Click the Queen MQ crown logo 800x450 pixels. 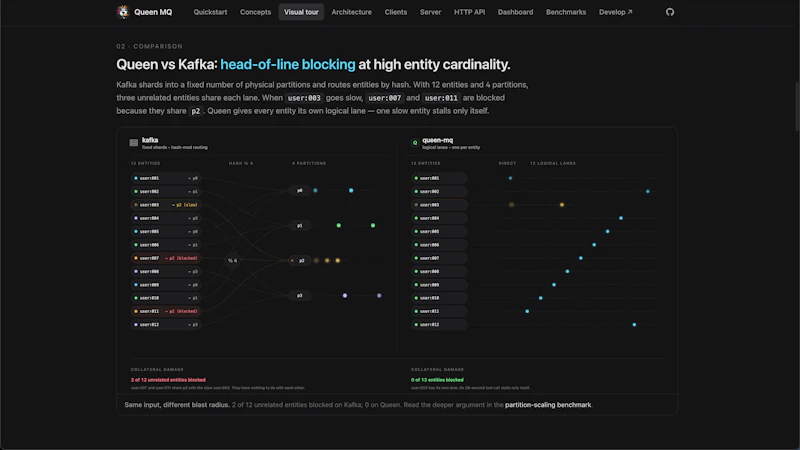[123, 12]
